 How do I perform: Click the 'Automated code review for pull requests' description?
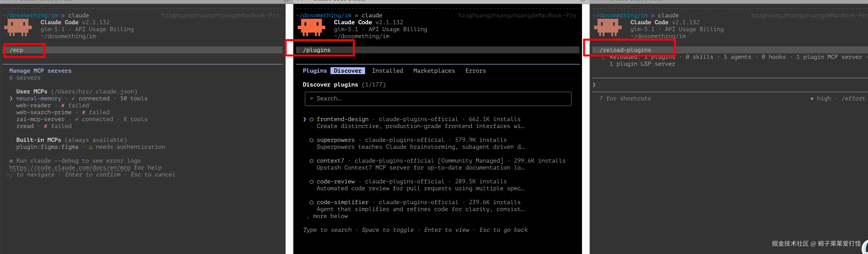point(420,189)
